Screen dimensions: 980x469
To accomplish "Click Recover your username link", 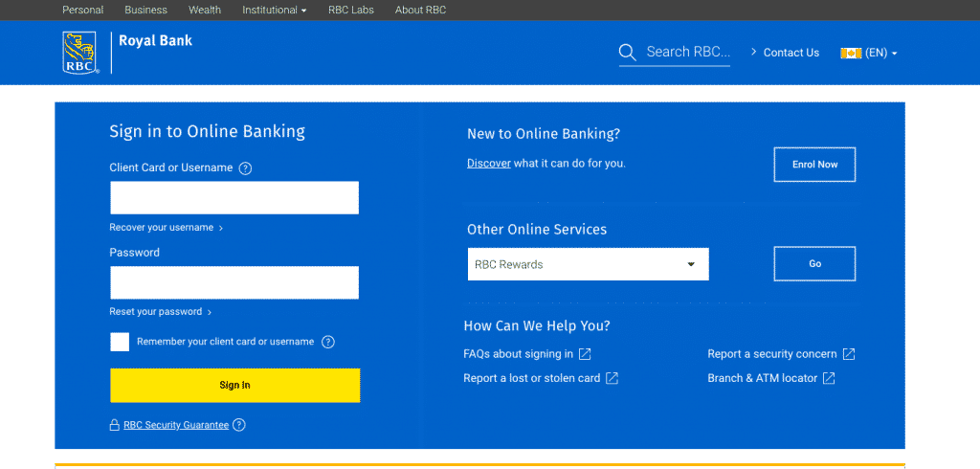I will click(161, 228).
